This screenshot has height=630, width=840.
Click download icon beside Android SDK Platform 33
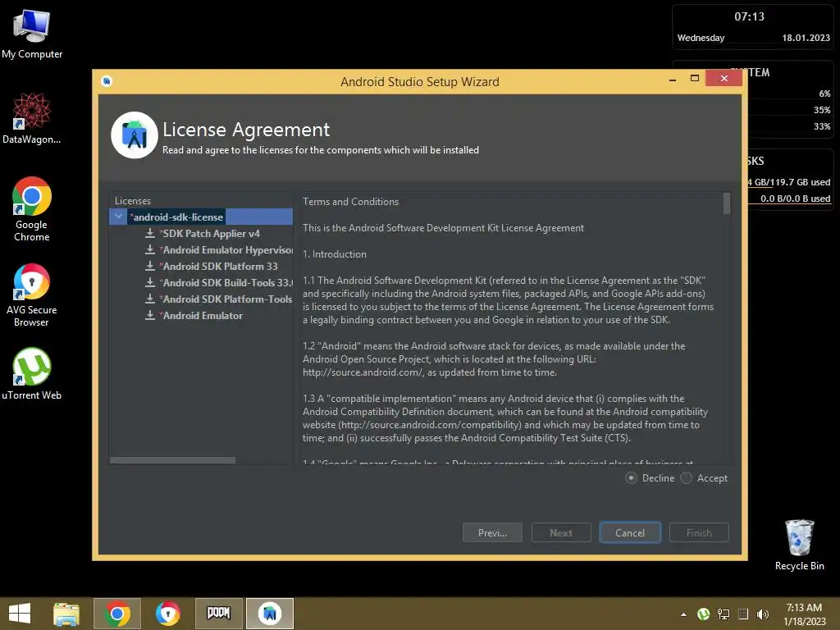pos(150,267)
